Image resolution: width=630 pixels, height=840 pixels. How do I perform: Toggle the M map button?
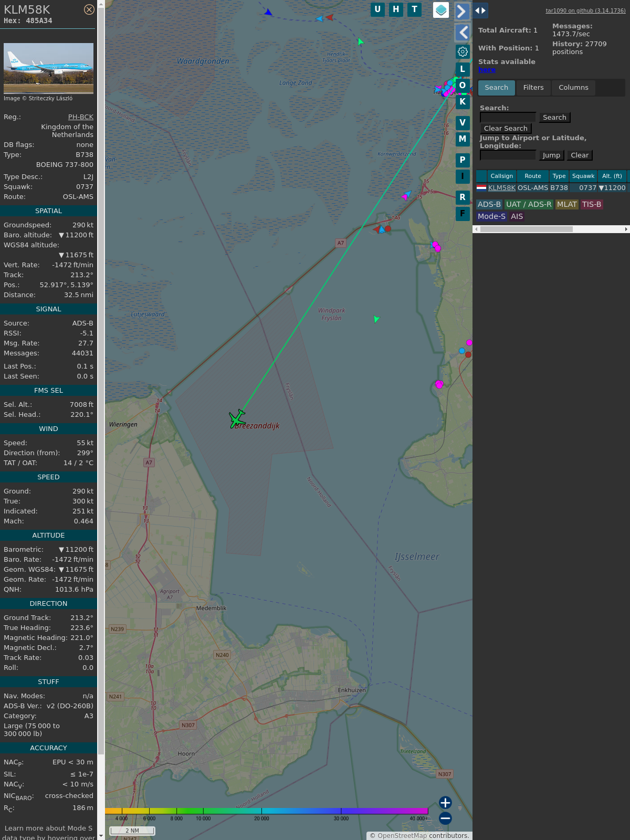tap(463, 139)
